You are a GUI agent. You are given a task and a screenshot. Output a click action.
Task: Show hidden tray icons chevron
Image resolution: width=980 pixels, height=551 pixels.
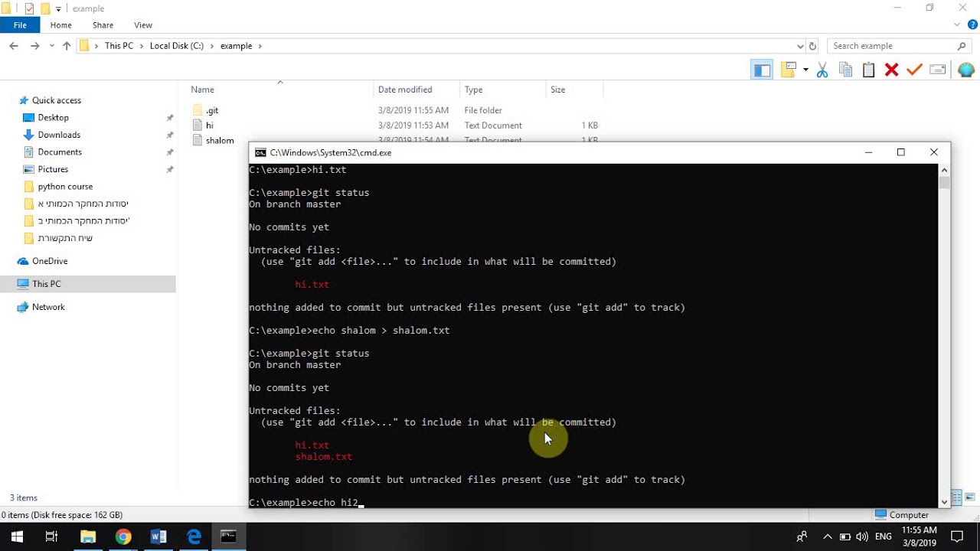click(827, 536)
